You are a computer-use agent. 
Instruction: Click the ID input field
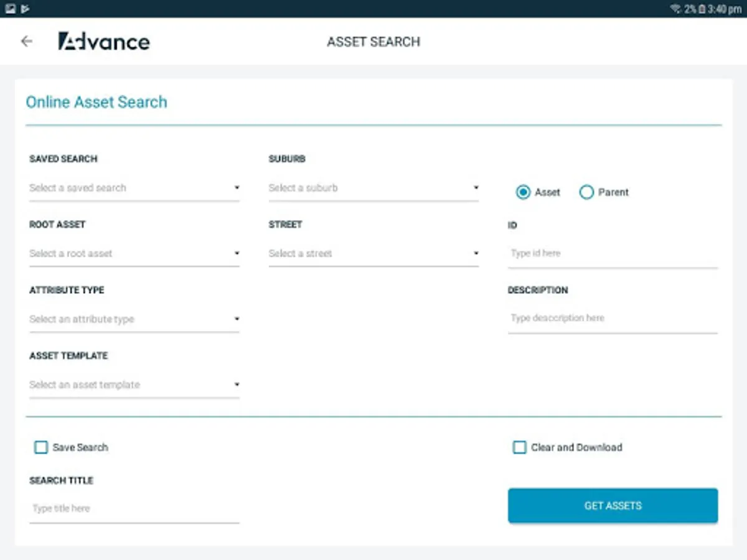613,253
